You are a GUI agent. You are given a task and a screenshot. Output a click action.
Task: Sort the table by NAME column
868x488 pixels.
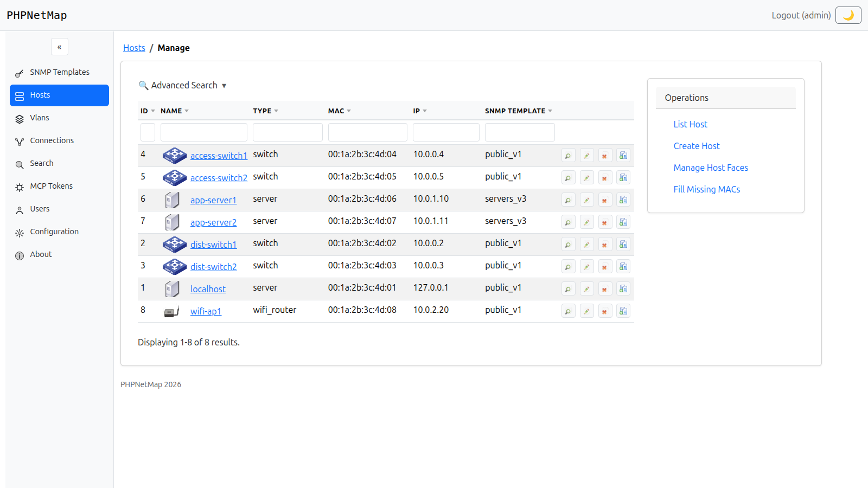tap(175, 111)
